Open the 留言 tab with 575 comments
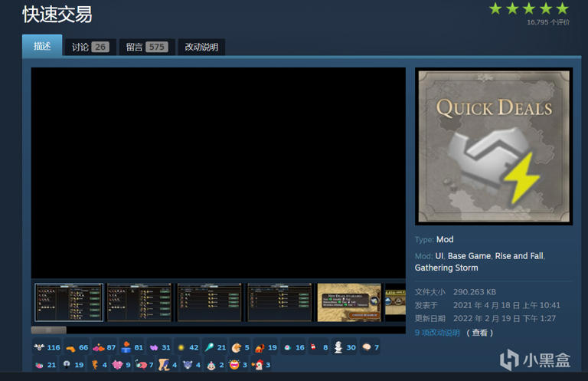 coord(146,47)
